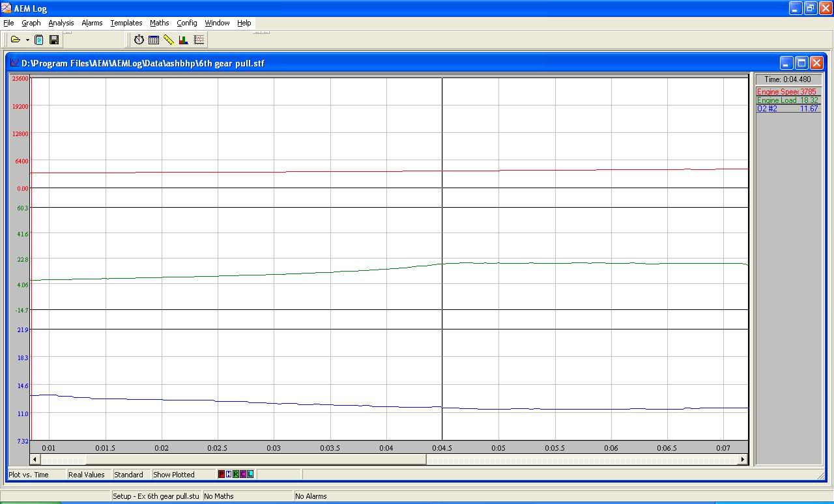This screenshot has width=834, height=504.
Task: Open the Templates menu
Action: pyautogui.click(x=126, y=23)
